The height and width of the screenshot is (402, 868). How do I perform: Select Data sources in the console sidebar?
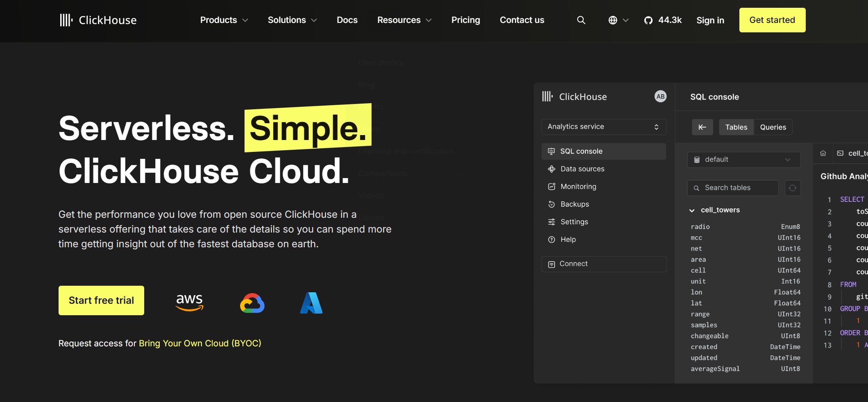coord(582,169)
